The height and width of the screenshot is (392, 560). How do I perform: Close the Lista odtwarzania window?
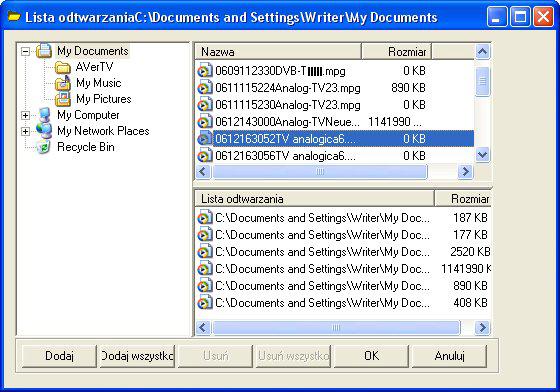coord(543,17)
